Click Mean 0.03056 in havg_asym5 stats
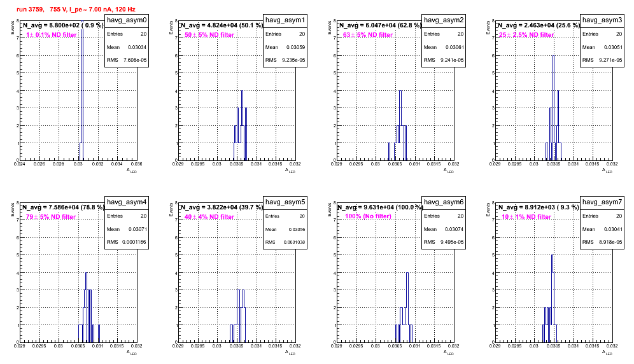Image resolution: width=634 pixels, height=364 pixels. (285, 229)
